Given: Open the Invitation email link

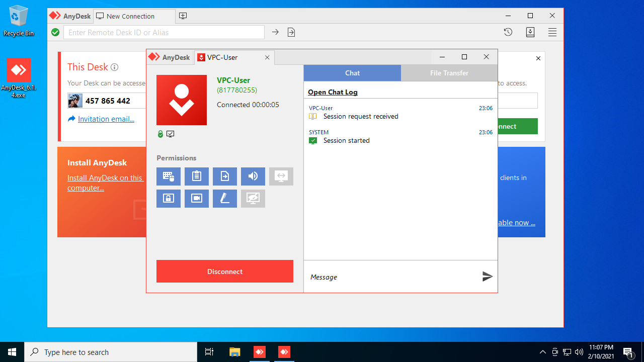Looking at the screenshot, I should pos(106,119).
